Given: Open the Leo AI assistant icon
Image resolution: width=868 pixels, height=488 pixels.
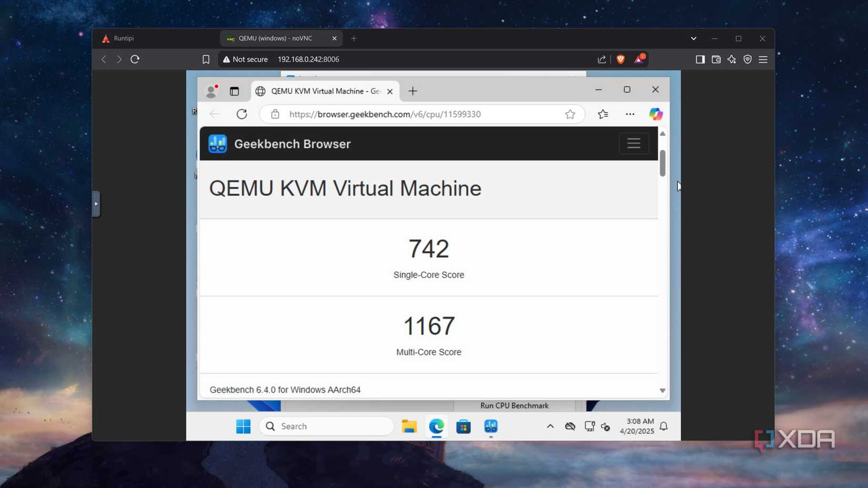Looking at the screenshot, I should tap(731, 59).
